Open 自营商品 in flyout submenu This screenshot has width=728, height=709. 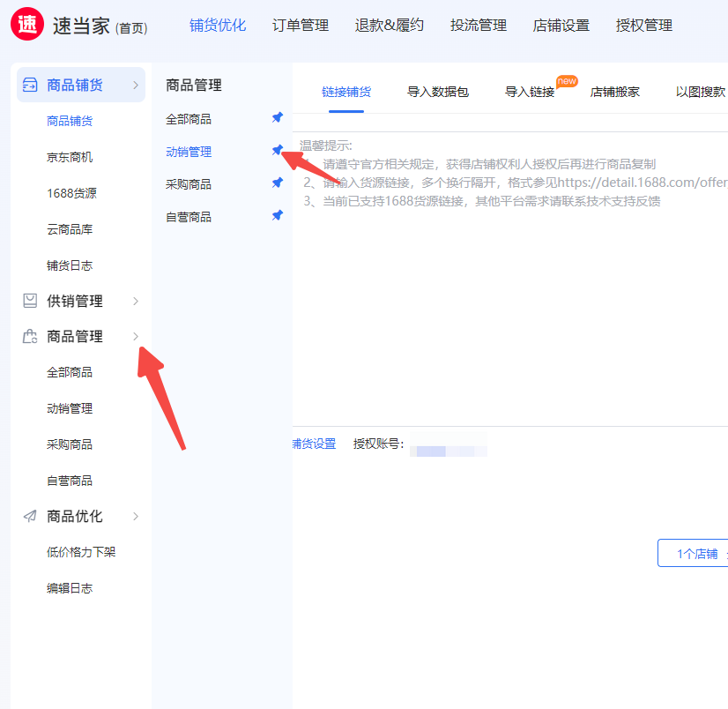point(189,217)
